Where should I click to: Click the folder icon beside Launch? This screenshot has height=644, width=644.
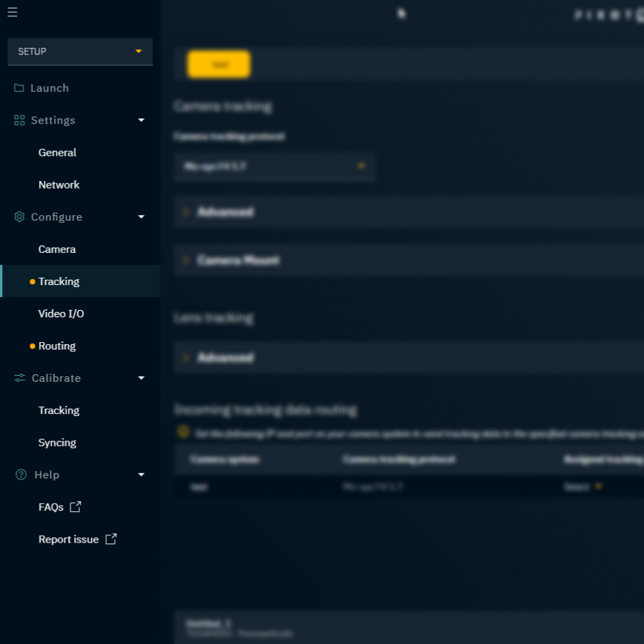[x=19, y=88]
